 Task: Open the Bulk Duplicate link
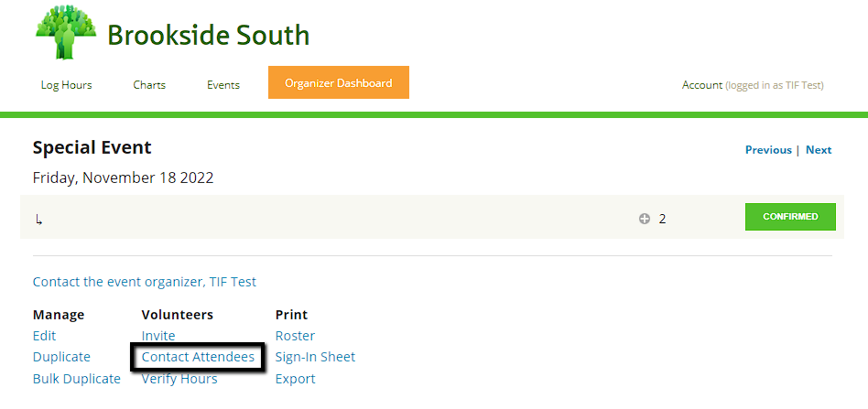[77, 379]
